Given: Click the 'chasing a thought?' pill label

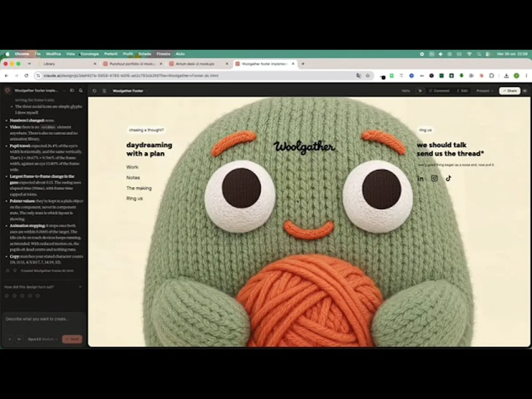Looking at the screenshot, I should (146, 130).
